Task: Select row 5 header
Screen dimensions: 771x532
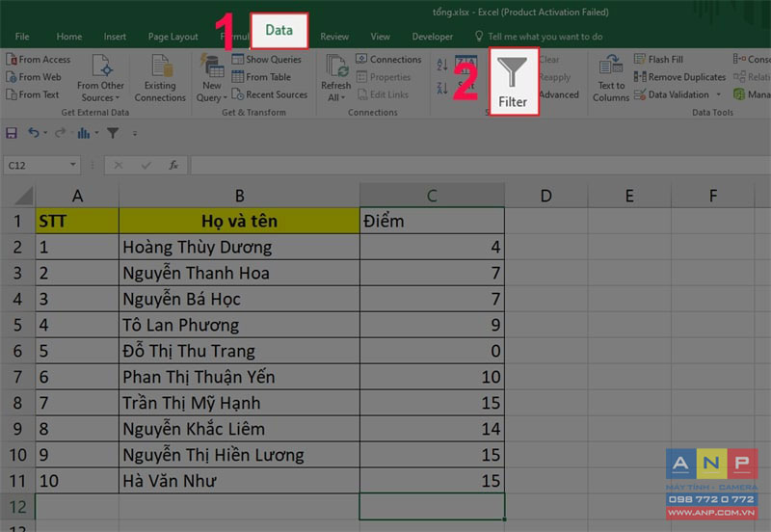Action: 17,325
